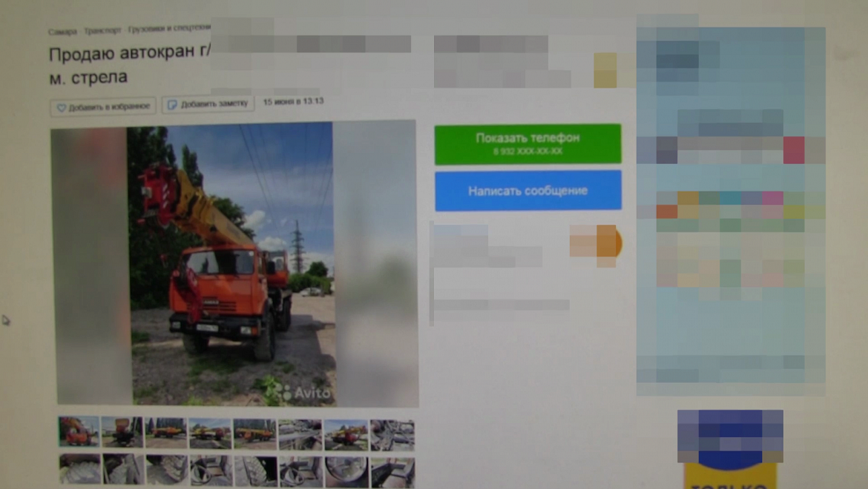Image resolution: width=868 pixels, height=489 pixels.
Task: Go to the Транспорт breadcrumb category
Action: [102, 31]
